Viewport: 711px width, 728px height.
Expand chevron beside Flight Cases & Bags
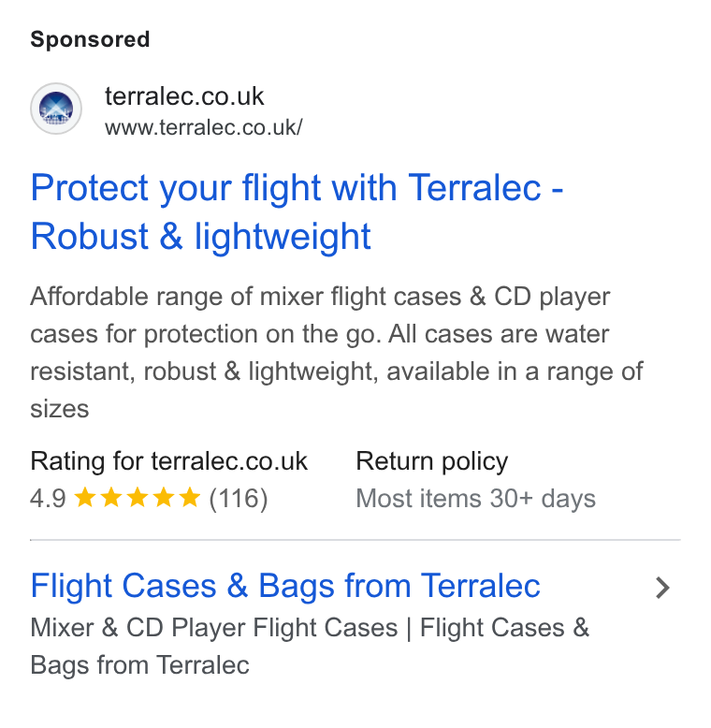tap(662, 588)
